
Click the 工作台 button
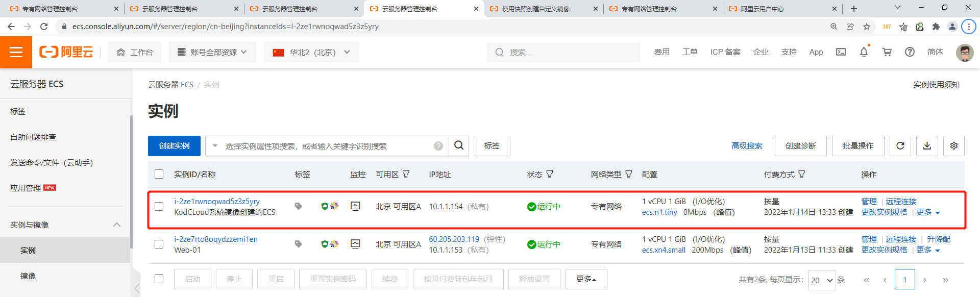135,52
